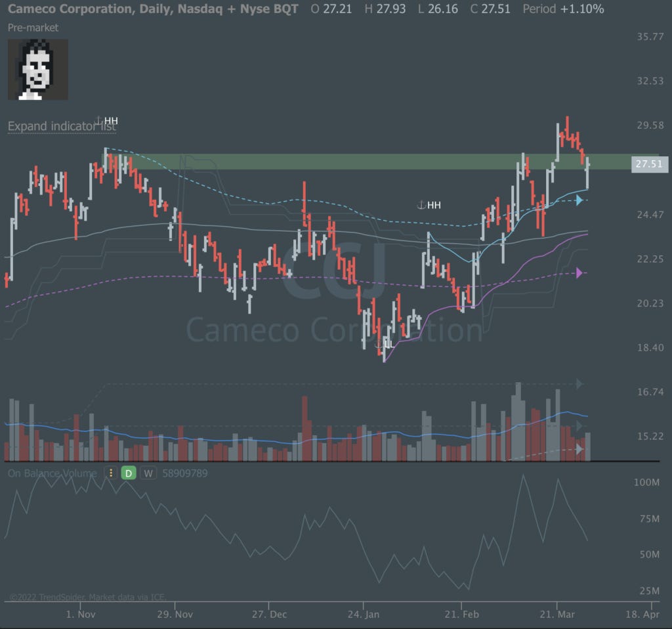Image resolution: width=672 pixels, height=629 pixels.
Task: Click the Pre-market label
Action: (33, 28)
